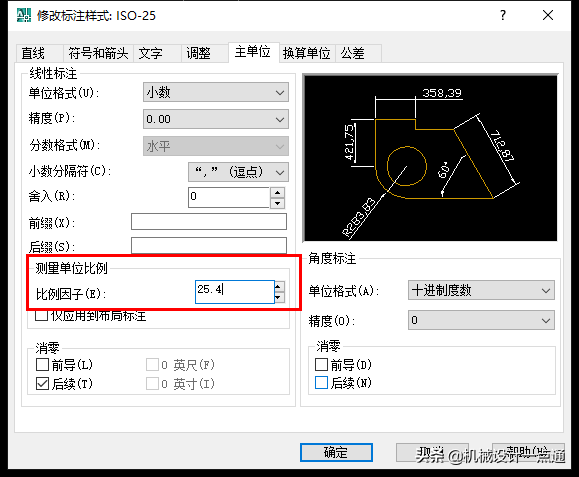
Task: Close the dimension style dialog
Action: [548, 15]
